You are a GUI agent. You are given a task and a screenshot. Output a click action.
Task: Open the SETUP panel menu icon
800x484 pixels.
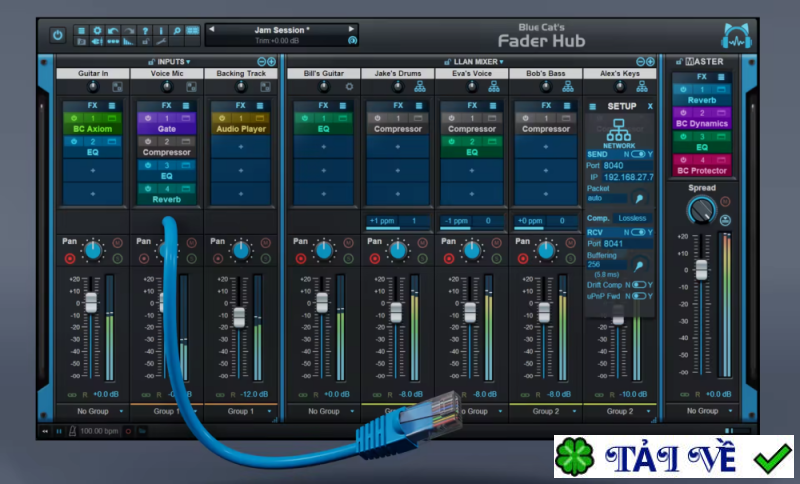click(592, 107)
